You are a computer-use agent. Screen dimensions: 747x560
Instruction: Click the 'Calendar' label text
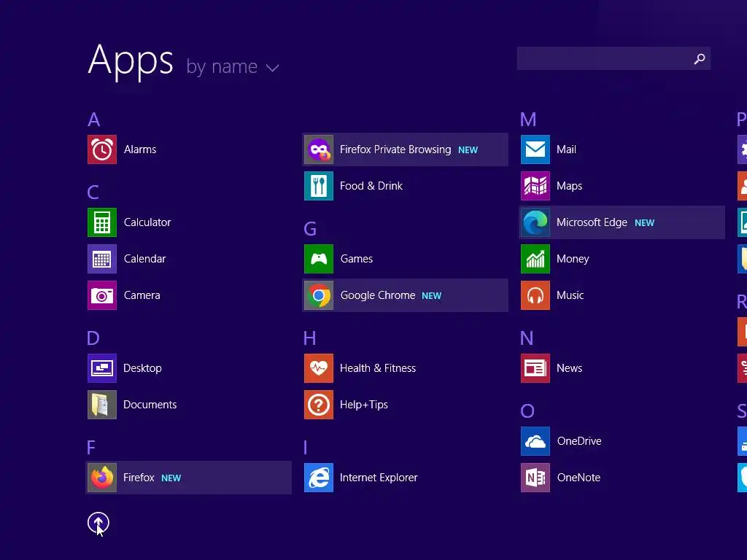tap(145, 259)
